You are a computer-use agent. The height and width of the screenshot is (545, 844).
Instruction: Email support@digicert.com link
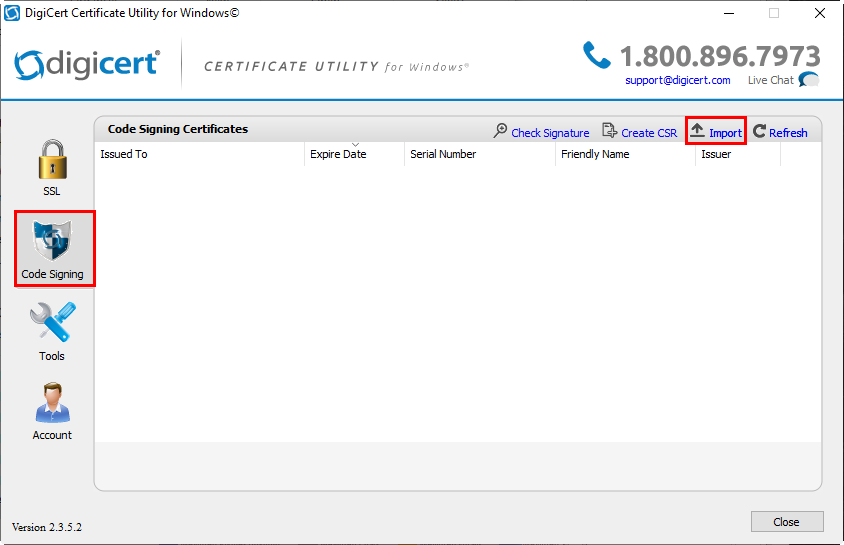tap(677, 80)
